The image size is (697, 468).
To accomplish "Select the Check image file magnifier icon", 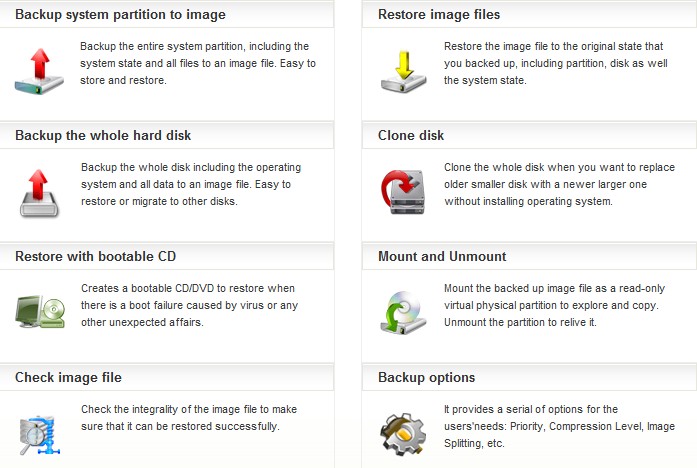I will [x=40, y=435].
